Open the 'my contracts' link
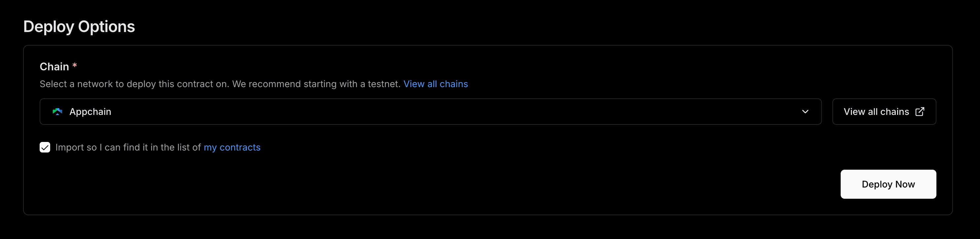 [232, 147]
